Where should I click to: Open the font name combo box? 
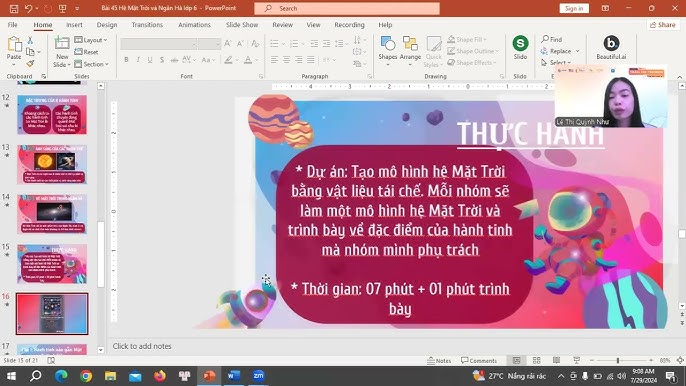[x=158, y=43]
